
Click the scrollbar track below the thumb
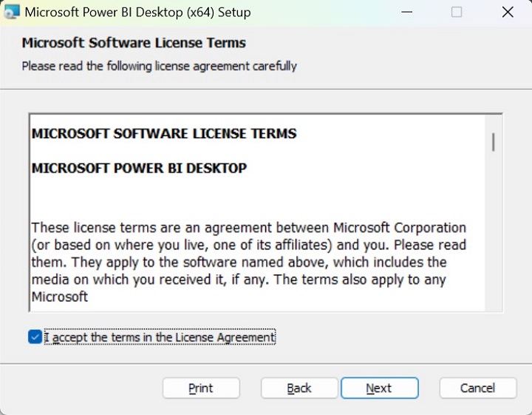click(x=493, y=237)
